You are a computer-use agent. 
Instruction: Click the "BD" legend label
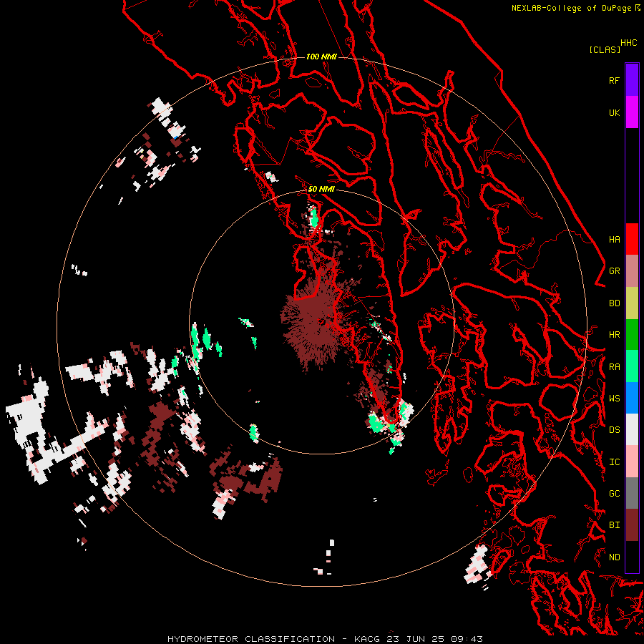pos(614,303)
